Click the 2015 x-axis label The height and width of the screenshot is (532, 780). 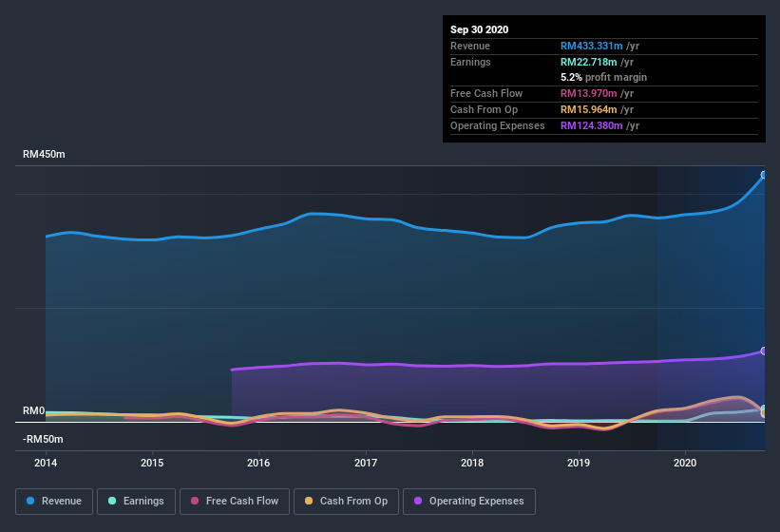pos(152,463)
